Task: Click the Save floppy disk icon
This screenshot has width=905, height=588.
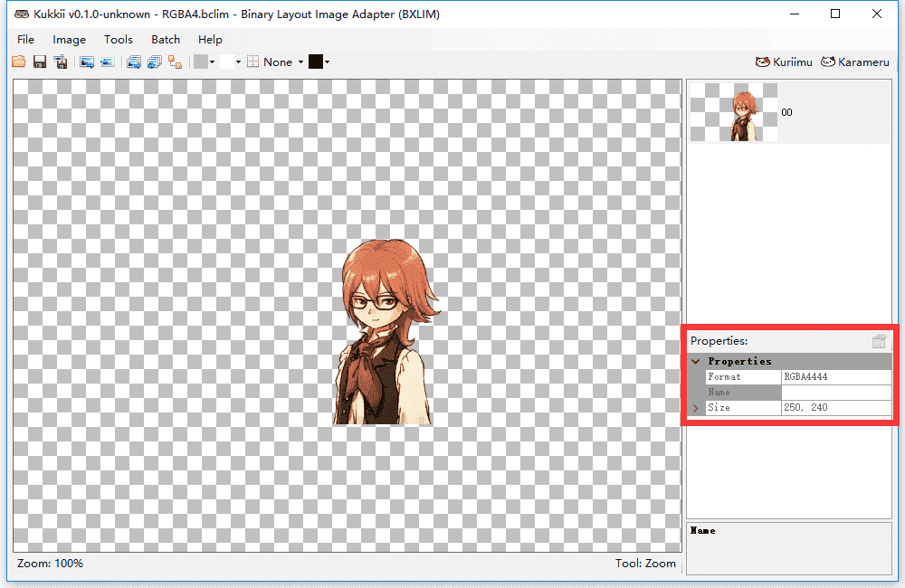Action: [39, 62]
